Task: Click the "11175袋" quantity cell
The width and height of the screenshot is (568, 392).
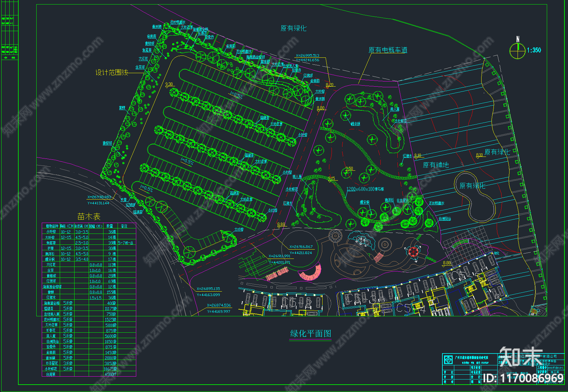Action: pos(111,309)
